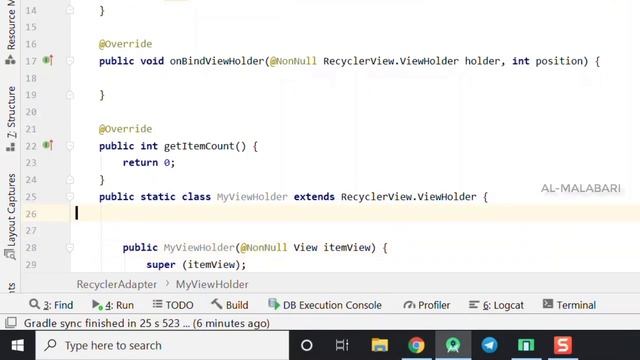Open the TODO tool window
The height and width of the screenshot is (360, 640).
[173, 305]
